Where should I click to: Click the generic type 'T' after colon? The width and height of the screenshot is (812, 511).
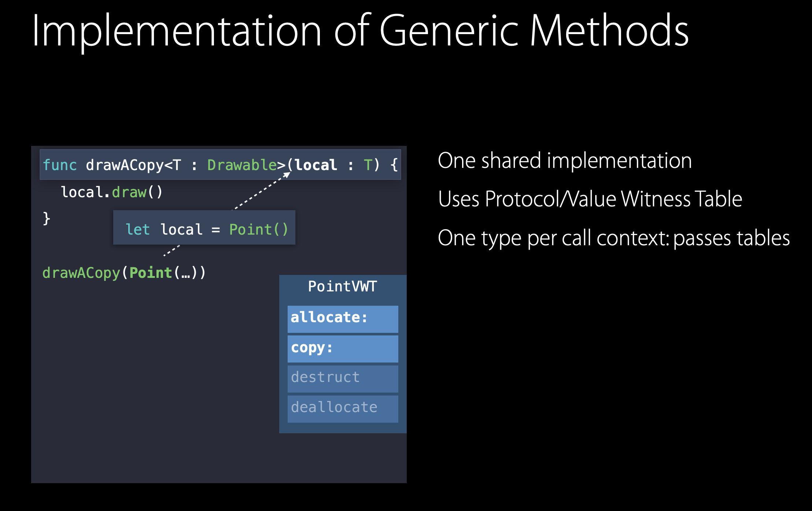coord(368,165)
